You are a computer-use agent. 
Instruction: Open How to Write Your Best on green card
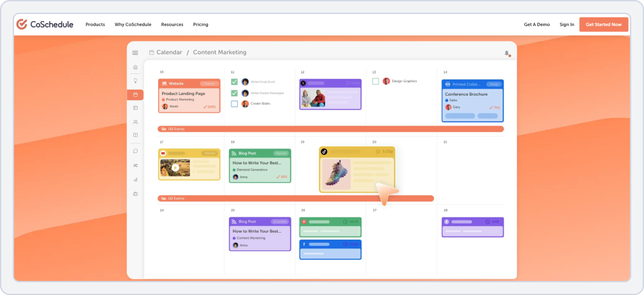tap(257, 163)
